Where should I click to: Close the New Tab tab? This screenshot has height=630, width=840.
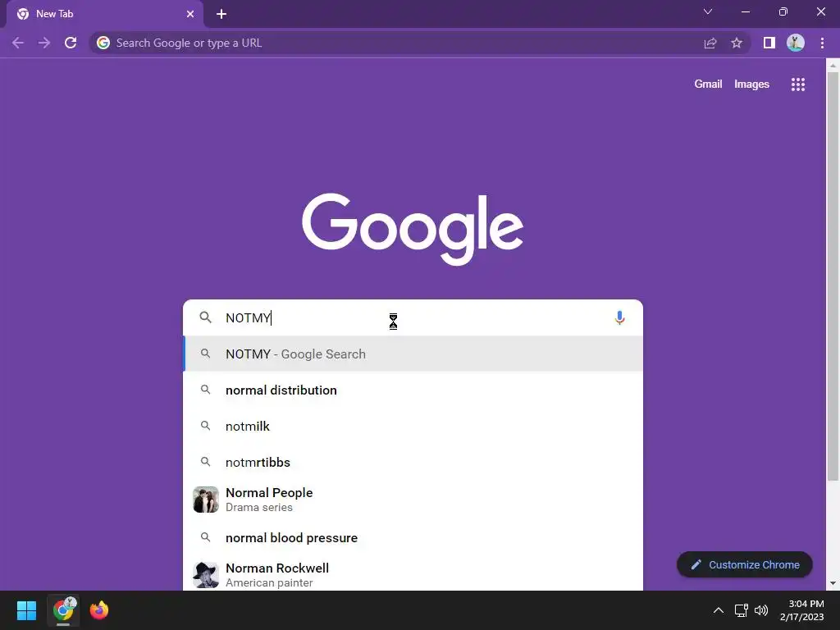coord(190,14)
